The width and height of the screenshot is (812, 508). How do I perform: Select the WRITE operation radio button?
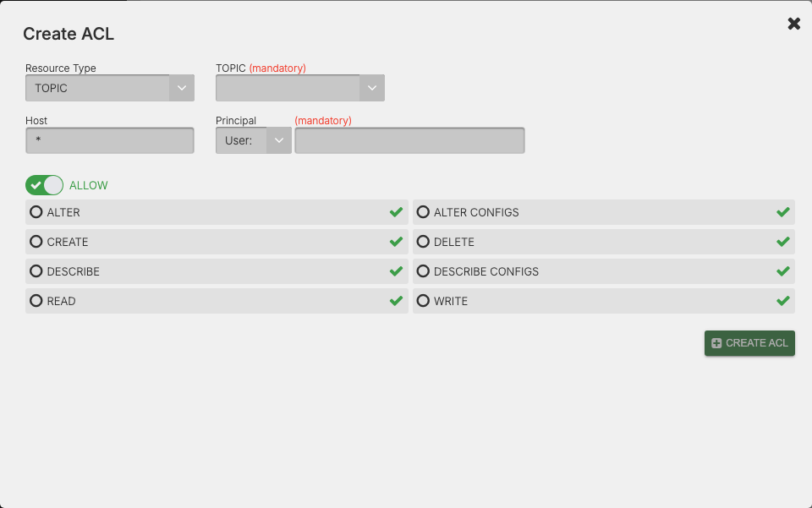(423, 301)
